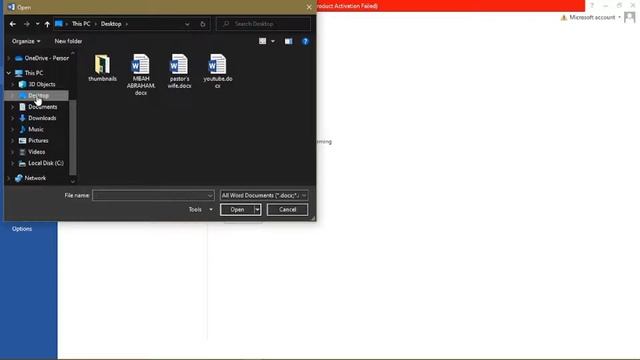The image size is (640, 360).
Task: Select the MBAH ABRAHAM.docx file
Action: coord(141,75)
